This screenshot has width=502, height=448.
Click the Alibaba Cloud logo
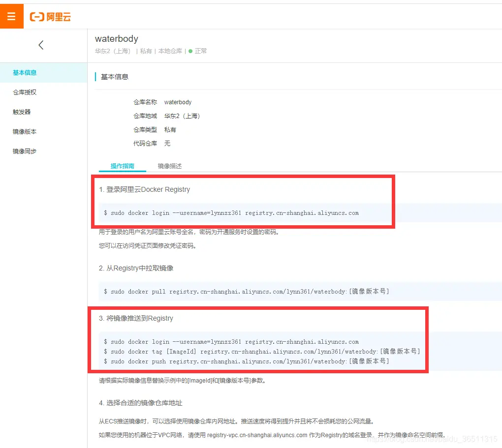[50, 17]
